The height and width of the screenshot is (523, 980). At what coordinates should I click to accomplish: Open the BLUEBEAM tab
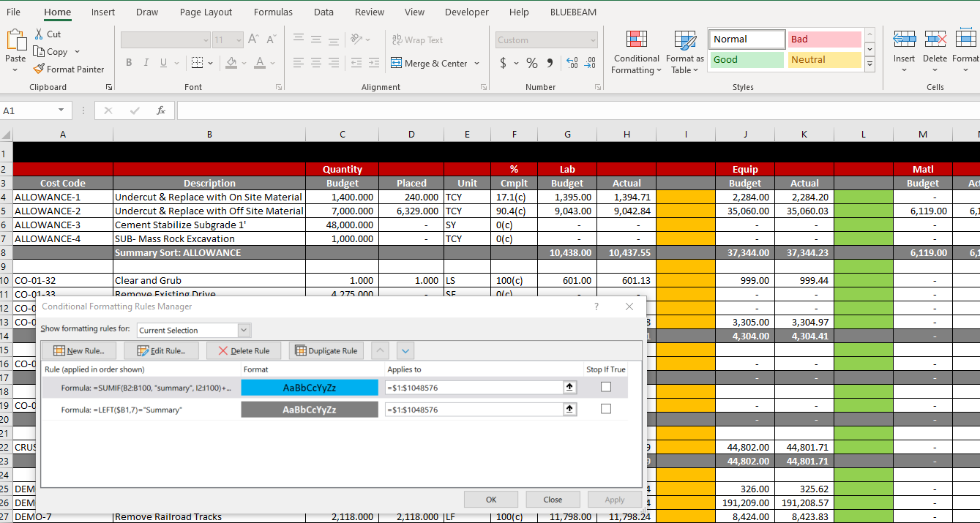[x=573, y=12]
